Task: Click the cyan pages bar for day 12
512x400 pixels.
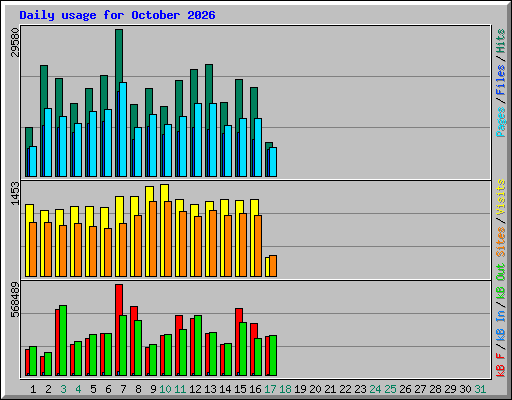Action: (198, 140)
